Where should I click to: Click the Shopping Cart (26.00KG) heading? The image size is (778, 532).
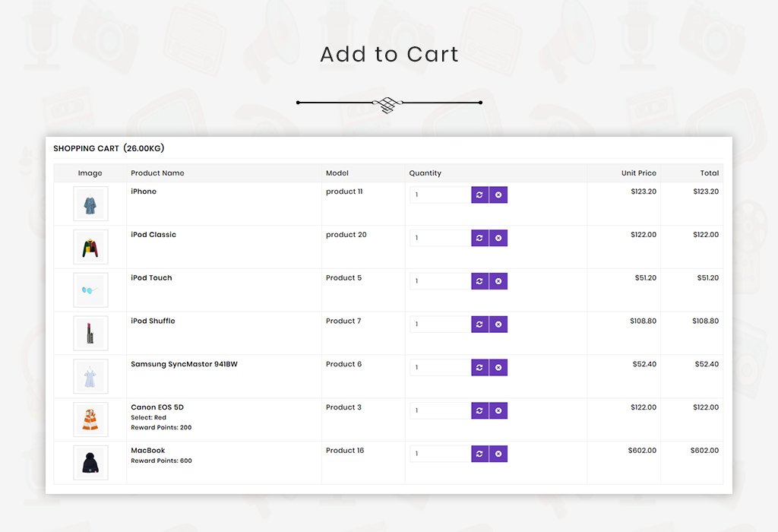(x=109, y=148)
